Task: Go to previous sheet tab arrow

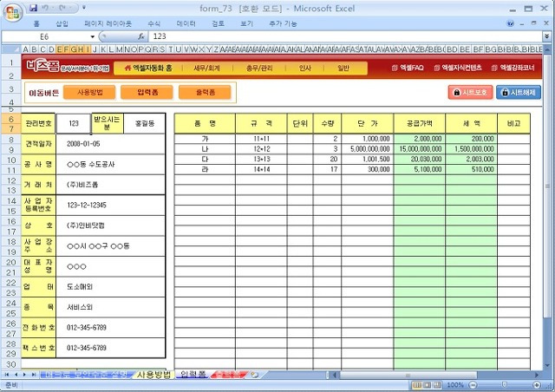Action: pyautogui.click(x=16, y=375)
